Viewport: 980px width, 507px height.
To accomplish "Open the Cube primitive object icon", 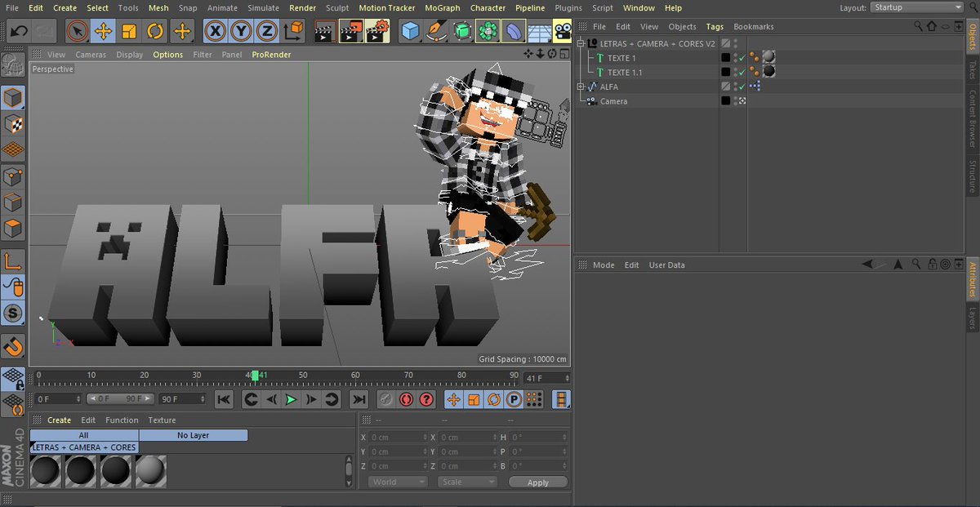I will point(410,31).
